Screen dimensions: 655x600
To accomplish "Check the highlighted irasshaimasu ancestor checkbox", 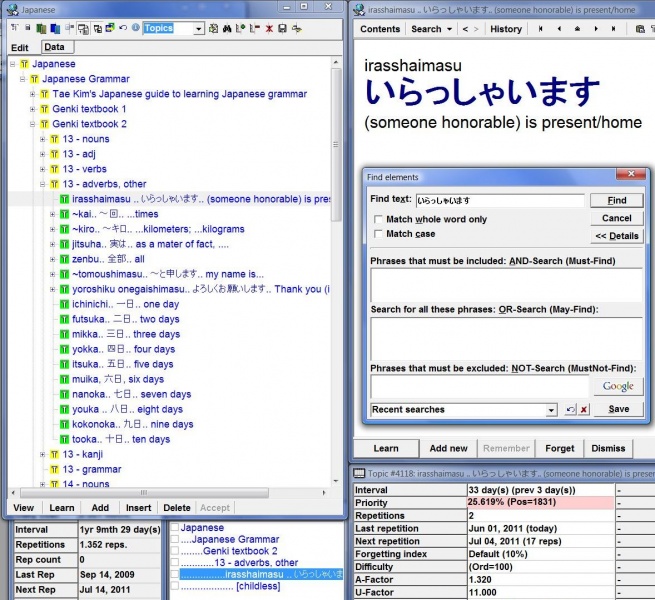I will 175,575.
